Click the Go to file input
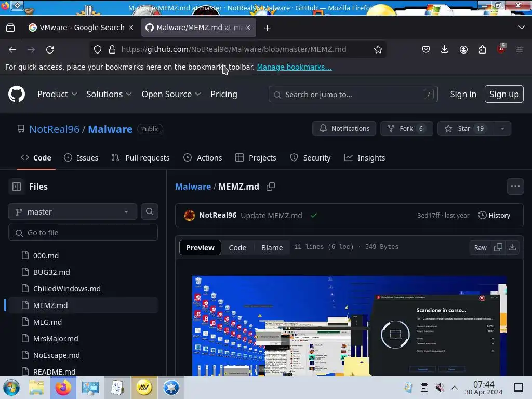 coord(83,232)
